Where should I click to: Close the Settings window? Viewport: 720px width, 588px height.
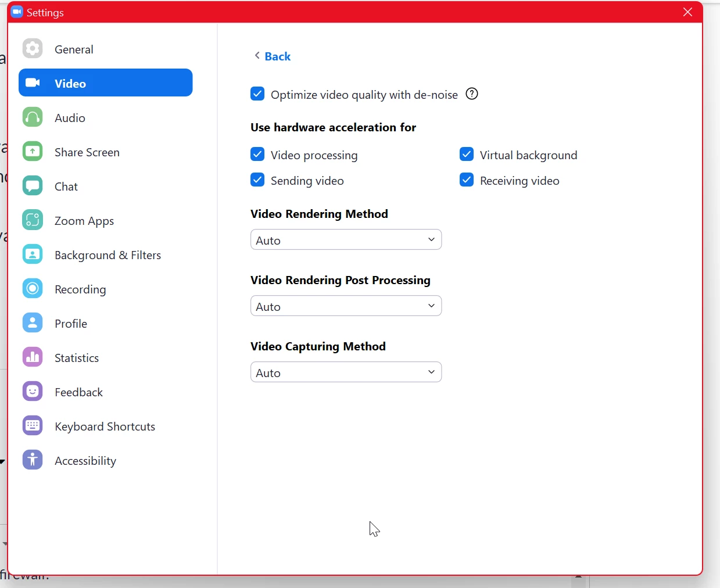pyautogui.click(x=688, y=12)
